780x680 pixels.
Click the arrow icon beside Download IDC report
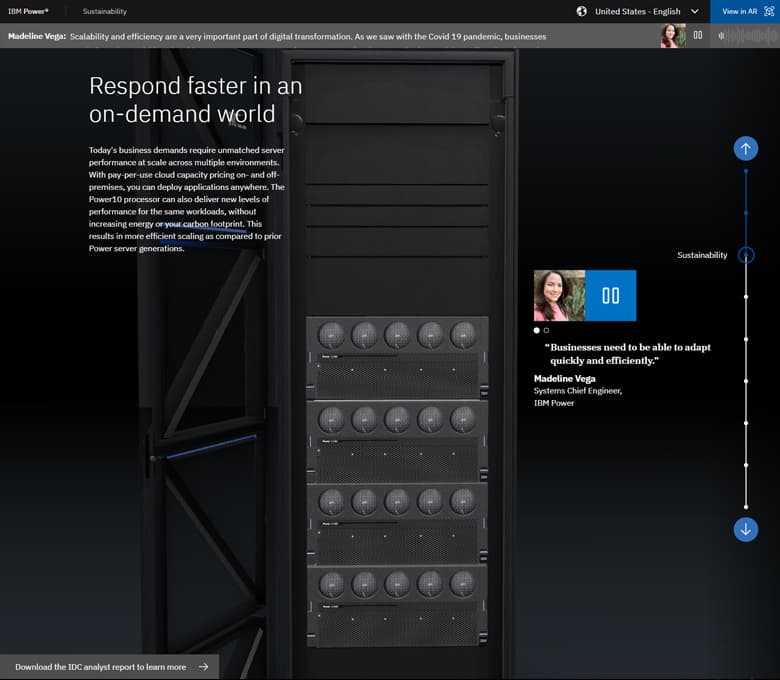pos(203,667)
